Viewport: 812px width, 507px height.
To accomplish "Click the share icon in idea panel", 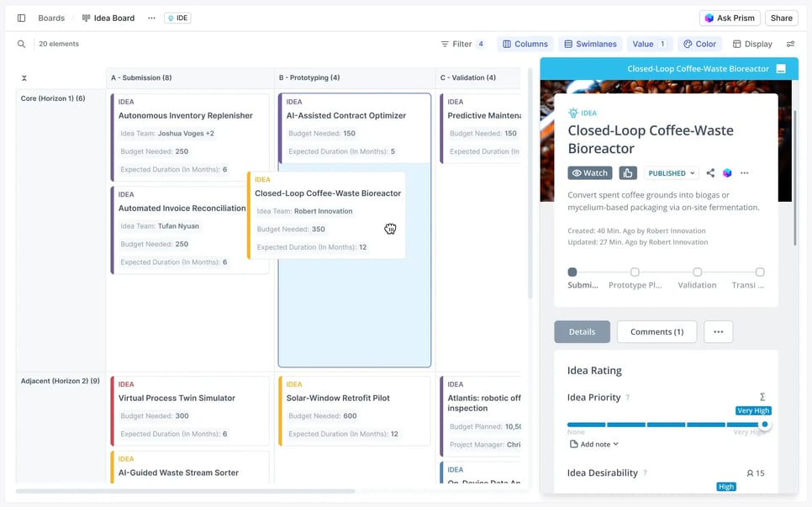I will (710, 173).
